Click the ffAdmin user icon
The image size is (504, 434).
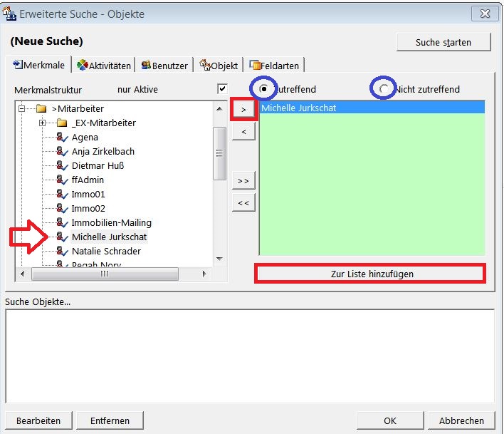click(62, 180)
